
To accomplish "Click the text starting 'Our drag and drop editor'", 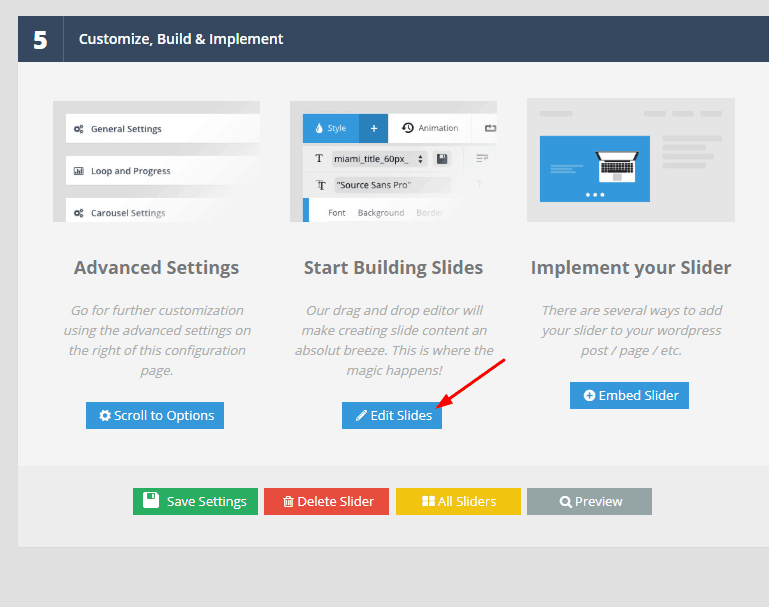I will click(394, 340).
